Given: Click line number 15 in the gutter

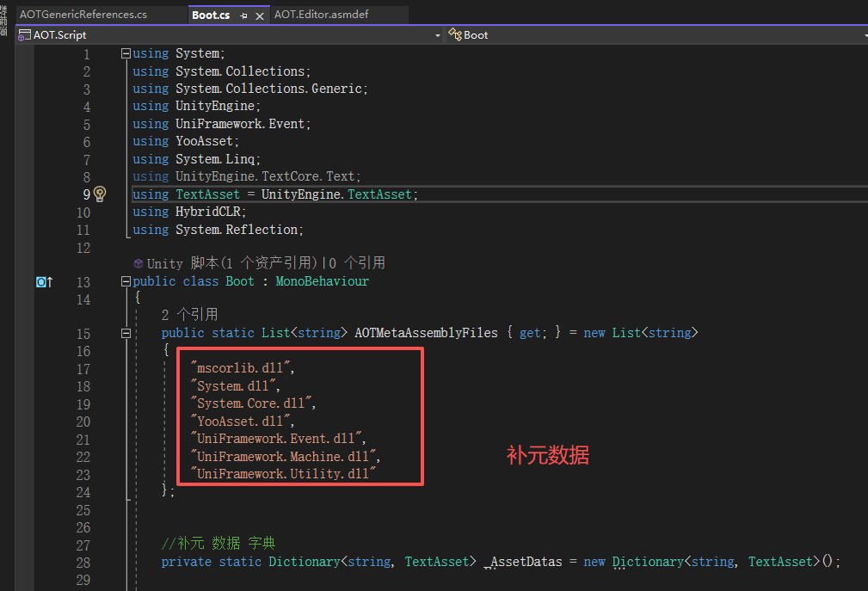Looking at the screenshot, I should click(83, 335).
